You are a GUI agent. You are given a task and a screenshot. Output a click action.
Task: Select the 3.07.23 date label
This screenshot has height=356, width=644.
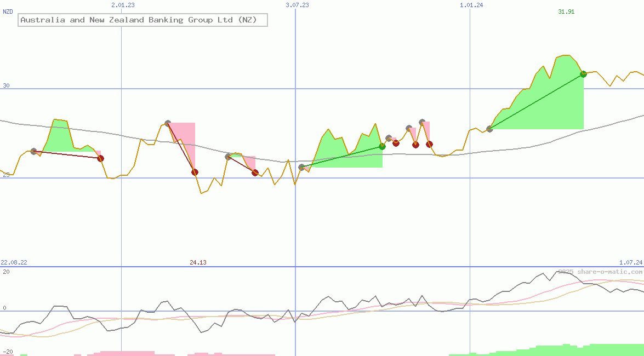click(297, 5)
